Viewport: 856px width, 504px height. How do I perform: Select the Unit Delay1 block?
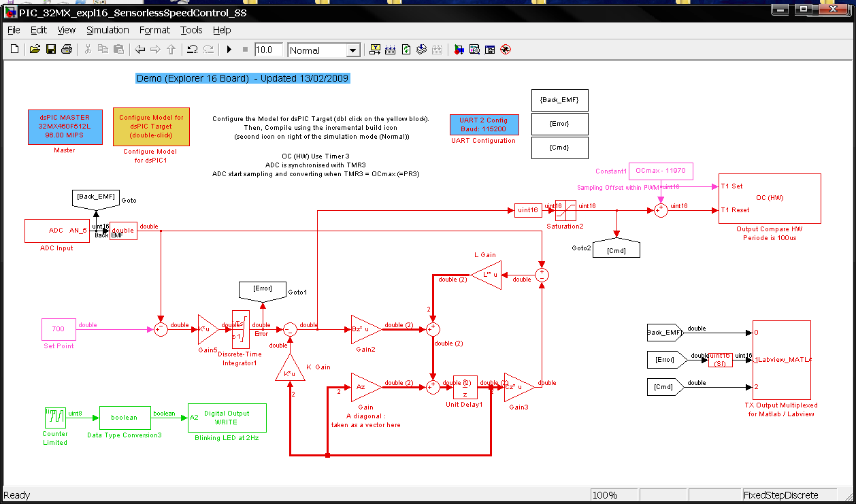tap(465, 388)
